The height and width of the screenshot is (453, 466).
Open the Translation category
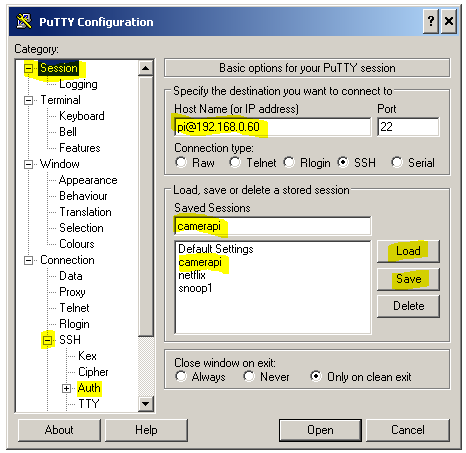coord(85,212)
